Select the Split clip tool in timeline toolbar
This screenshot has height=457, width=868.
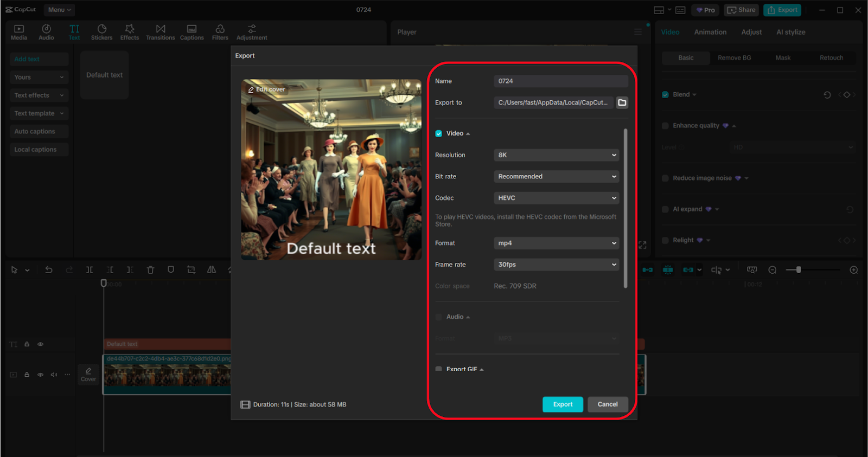pos(90,269)
